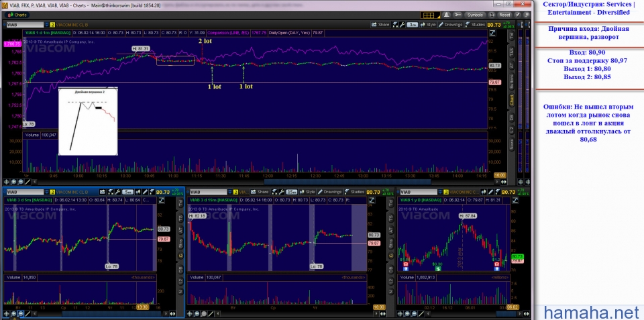Open the L2 side tab on the main chart
Screen dimensions: 644x320
point(511,131)
